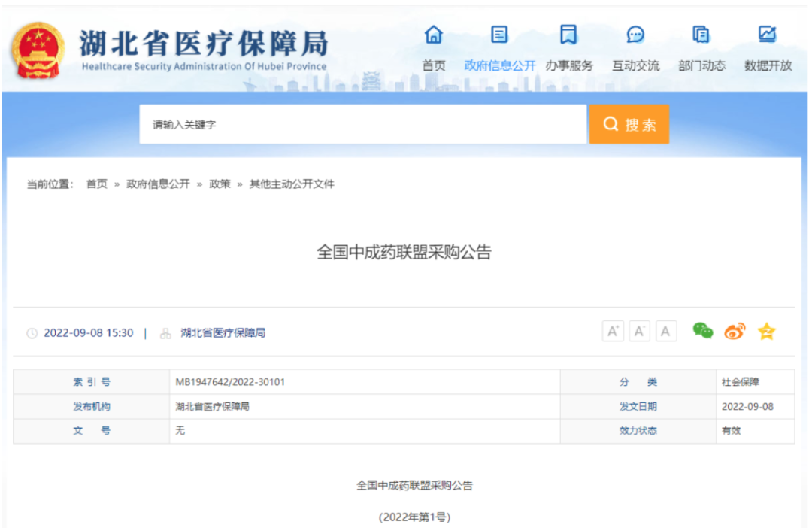This screenshot has width=812, height=528.
Task: Click the timestamp 2022-09-08 15:30
Action: (89, 333)
